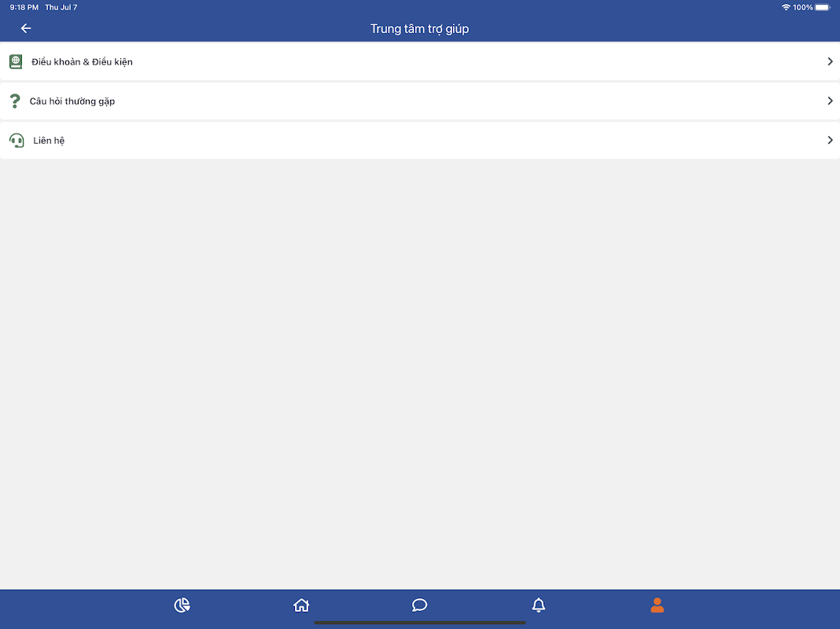840x629 pixels.
Task: Tap the 100% battery percentage text
Action: pyautogui.click(x=802, y=8)
